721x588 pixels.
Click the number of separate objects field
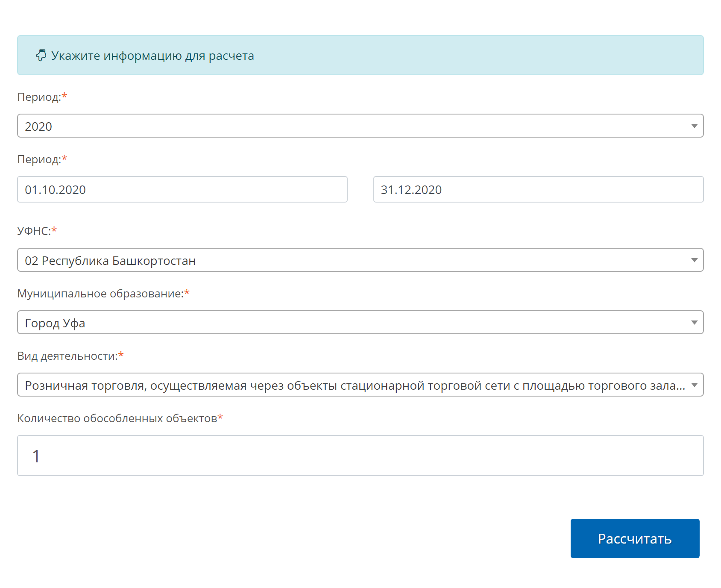[360, 456]
